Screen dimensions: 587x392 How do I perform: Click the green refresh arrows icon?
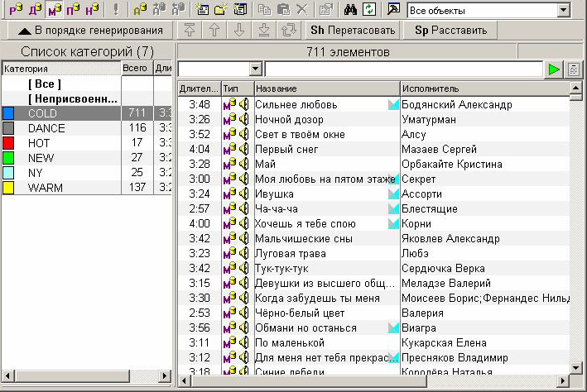click(368, 10)
